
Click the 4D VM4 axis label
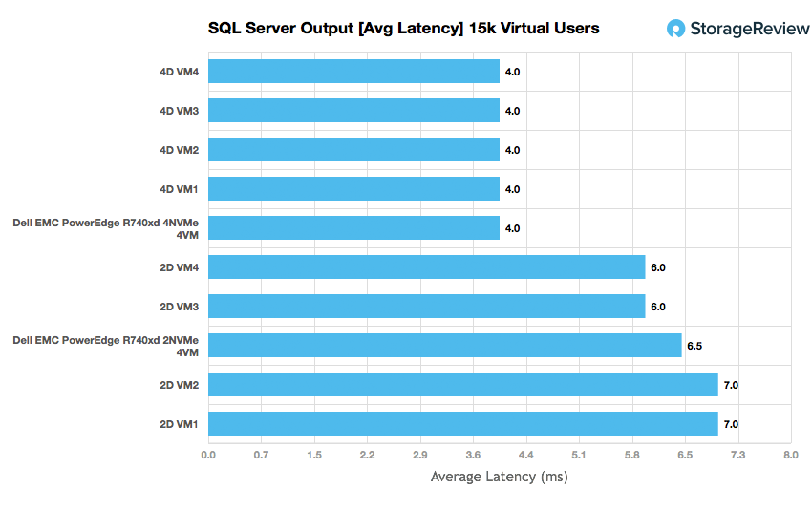180,72
